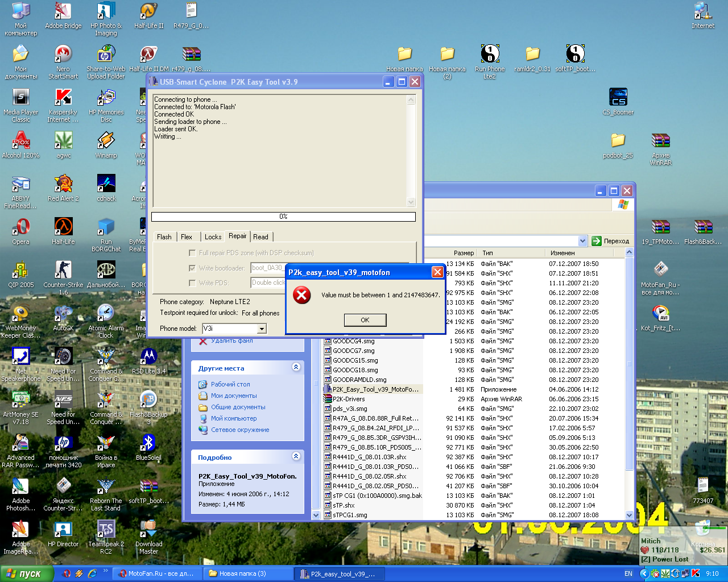Open Рабочий стол link
The image size is (728, 582).
[230, 384]
